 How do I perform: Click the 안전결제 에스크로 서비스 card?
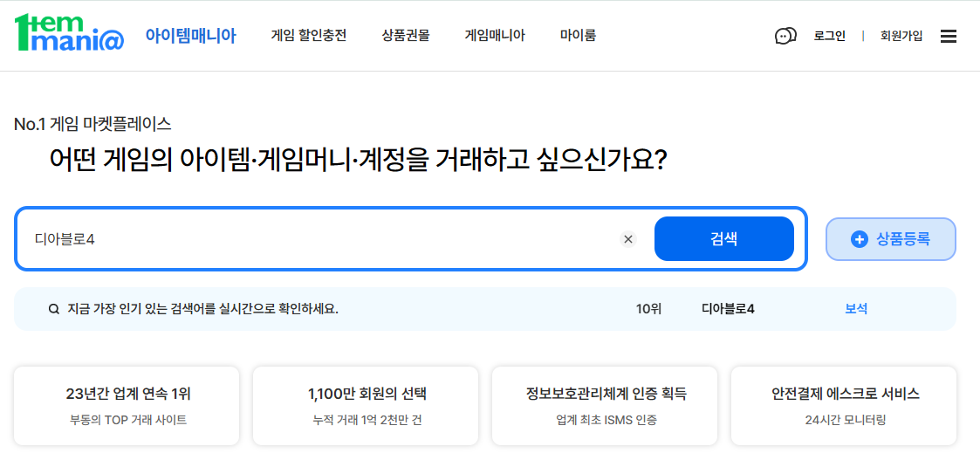click(844, 406)
